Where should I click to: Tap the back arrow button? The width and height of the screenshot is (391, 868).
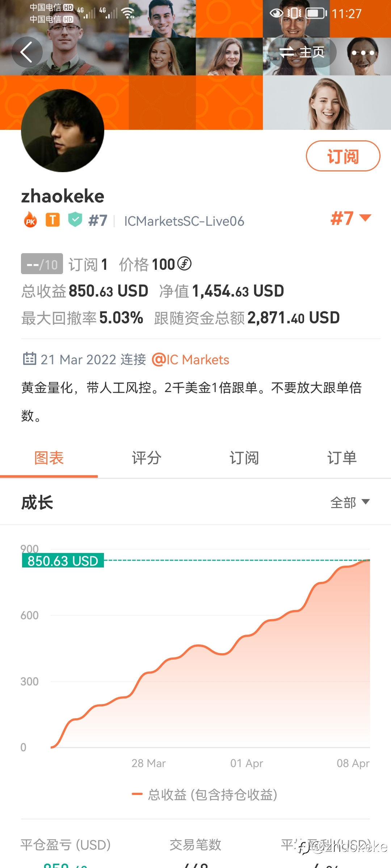[x=27, y=52]
